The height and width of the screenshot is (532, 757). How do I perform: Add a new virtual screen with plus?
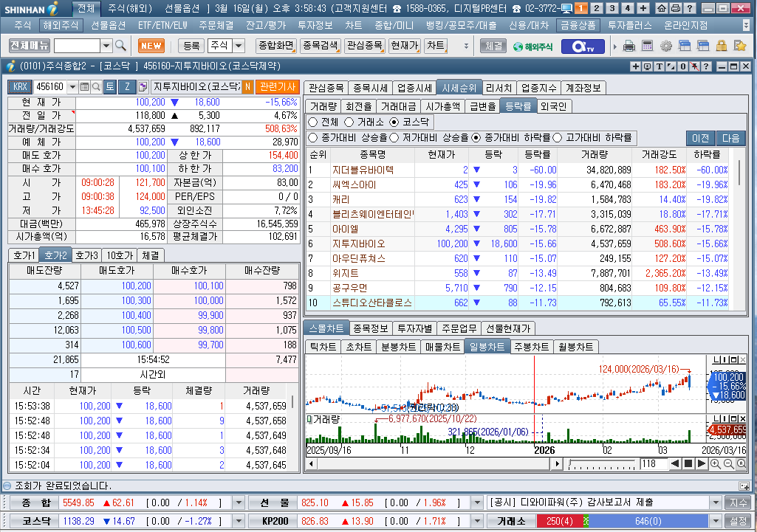click(643, 8)
